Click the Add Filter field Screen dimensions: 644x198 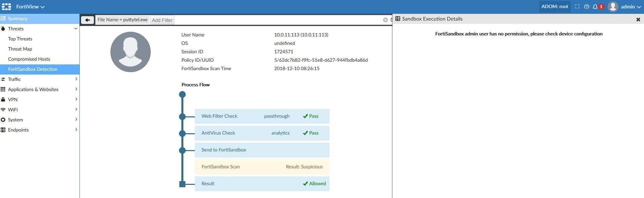click(x=162, y=20)
